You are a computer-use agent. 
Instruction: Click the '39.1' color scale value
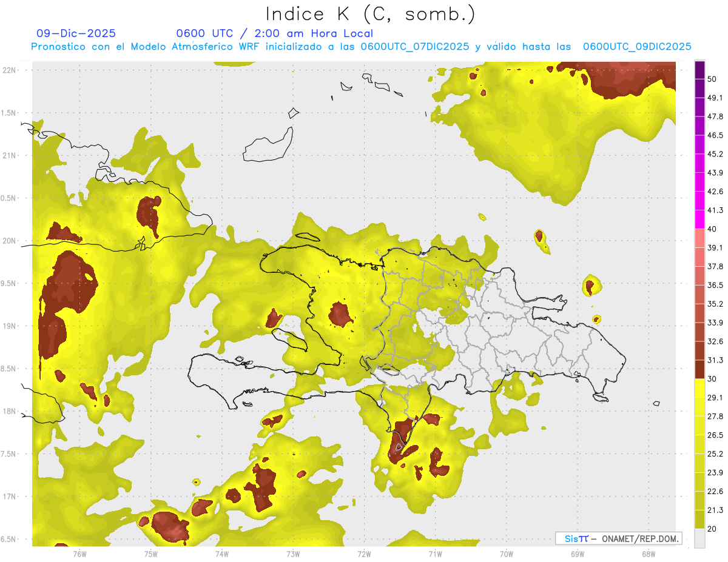tap(715, 248)
